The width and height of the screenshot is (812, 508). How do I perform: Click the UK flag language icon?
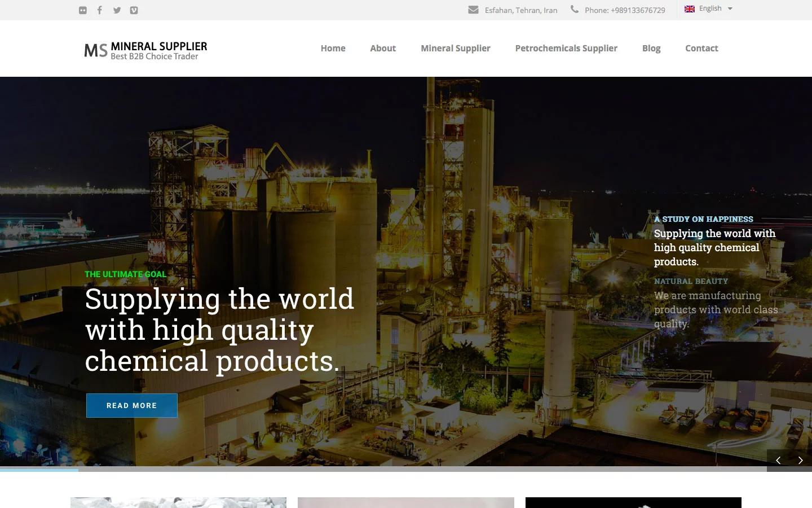pos(689,9)
